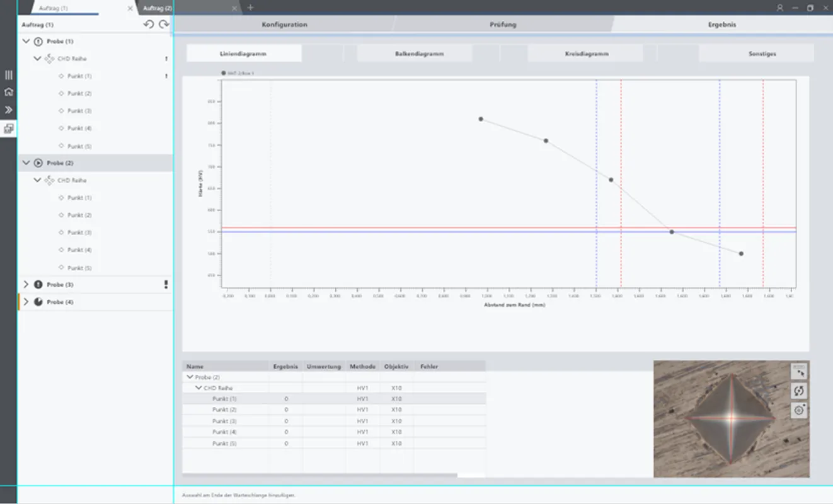Select Punkt (3) row in results table
The image size is (833, 504).
coord(334,421)
